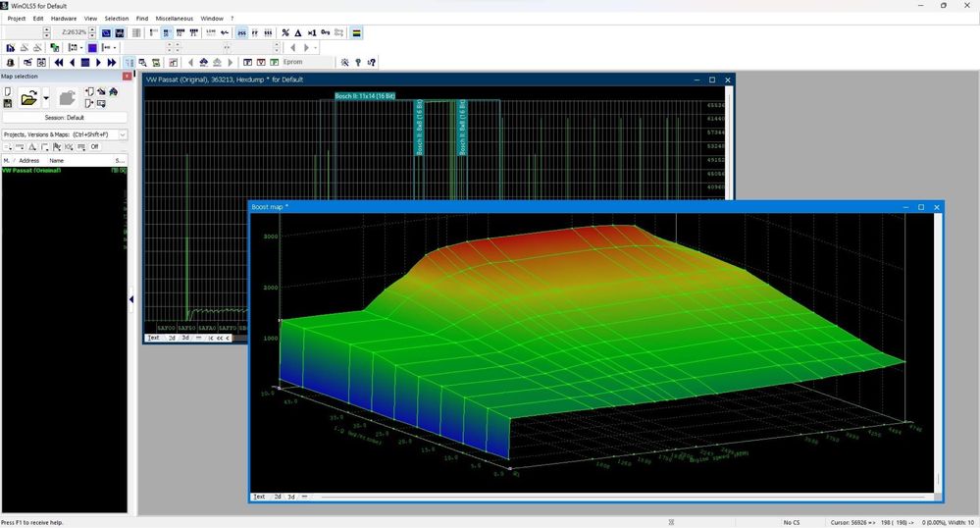
Task: Select the VW Passat (Original) tree entry
Action: point(31,170)
